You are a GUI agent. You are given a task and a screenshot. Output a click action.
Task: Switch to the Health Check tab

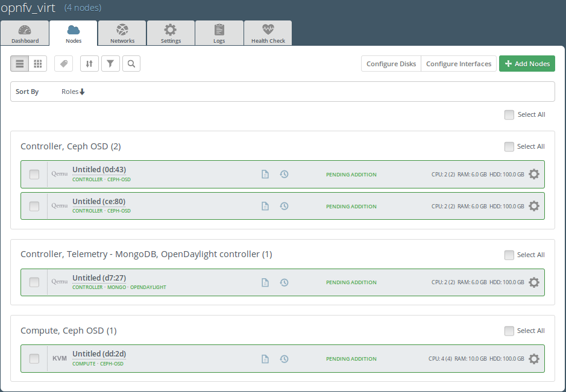(268, 33)
